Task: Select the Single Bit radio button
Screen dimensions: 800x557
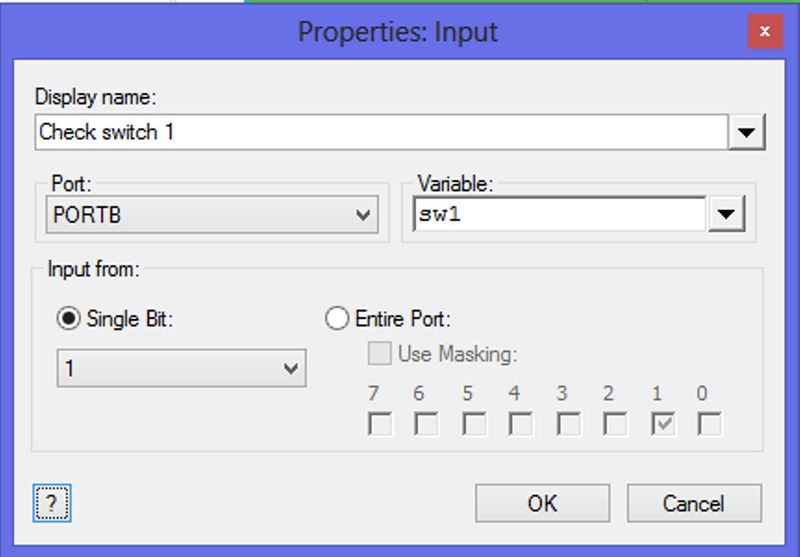Action: (x=68, y=319)
